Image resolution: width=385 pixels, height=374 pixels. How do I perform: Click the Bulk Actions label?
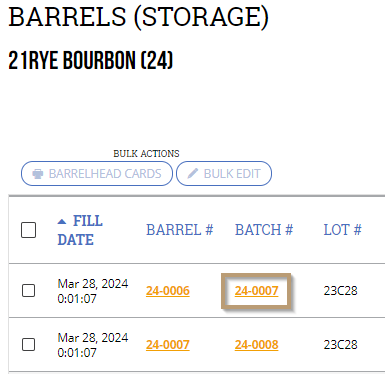pos(146,154)
